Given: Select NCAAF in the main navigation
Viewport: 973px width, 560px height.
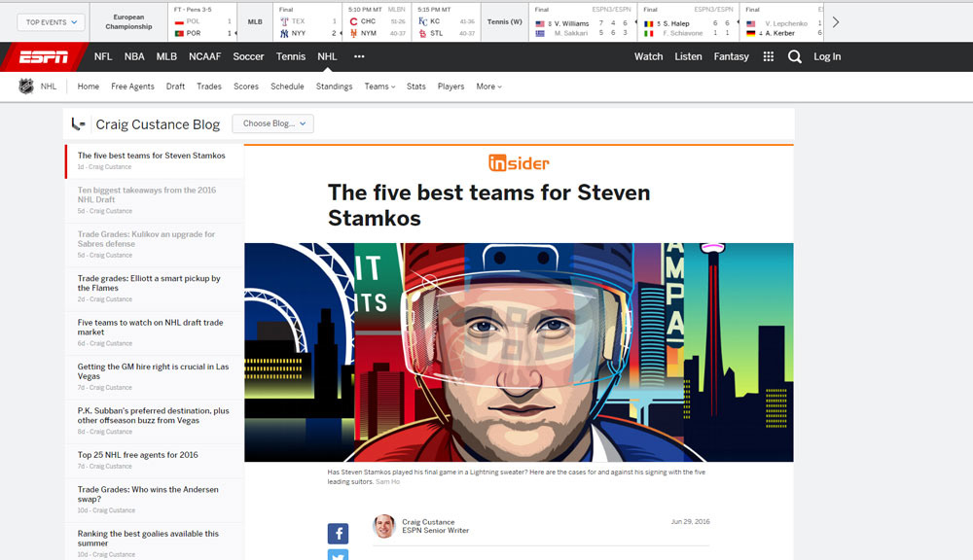Looking at the screenshot, I should (x=204, y=56).
